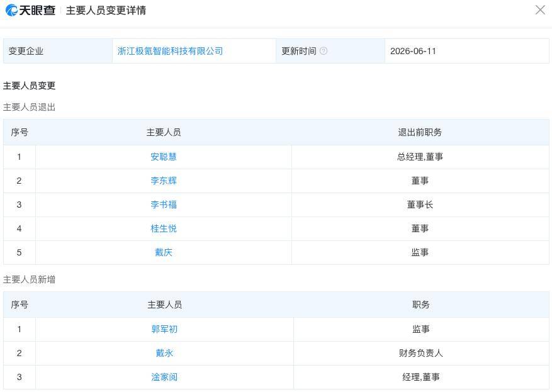Click the 董事长 role cell

[x=420, y=204]
